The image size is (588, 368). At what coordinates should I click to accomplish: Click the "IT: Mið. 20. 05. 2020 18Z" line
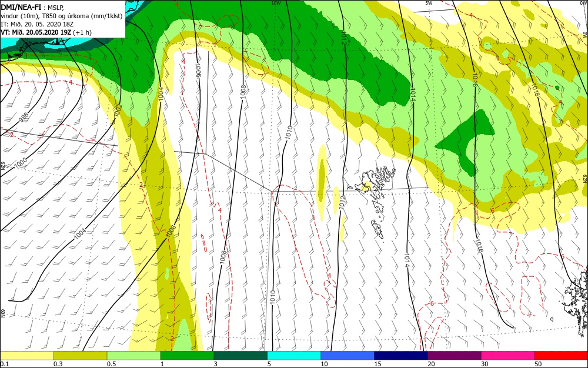point(36,24)
